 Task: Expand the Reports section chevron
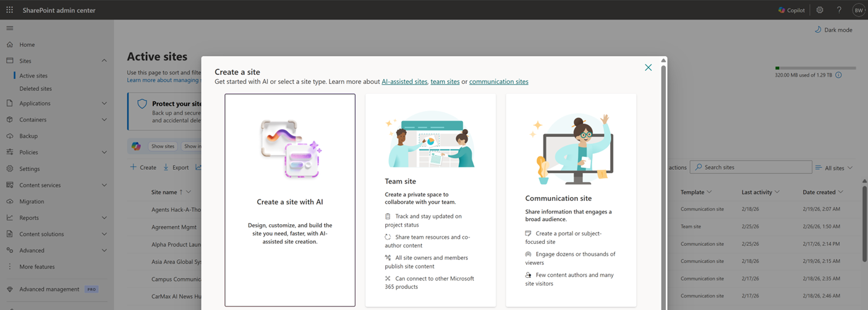click(104, 217)
